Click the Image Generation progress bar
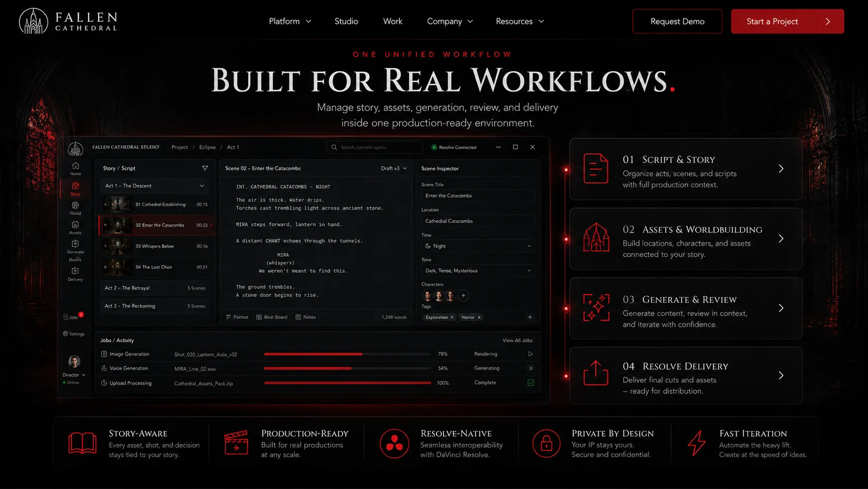The width and height of the screenshot is (868, 489). [x=347, y=354]
